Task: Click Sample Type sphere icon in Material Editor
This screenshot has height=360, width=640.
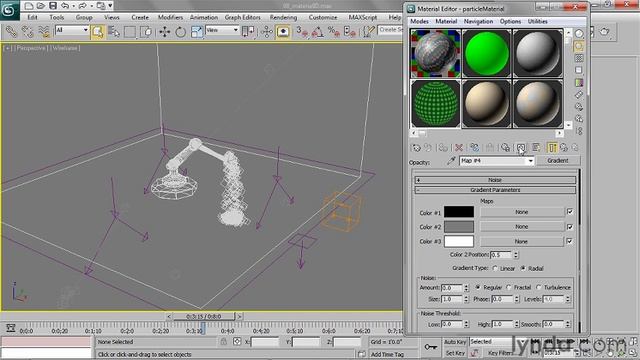Action: coord(579,34)
